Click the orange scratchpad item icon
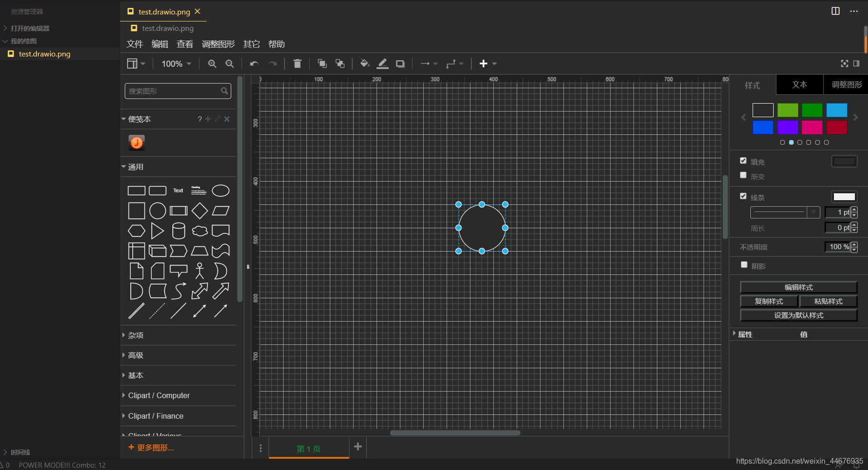The width and height of the screenshot is (868, 470). [x=136, y=142]
